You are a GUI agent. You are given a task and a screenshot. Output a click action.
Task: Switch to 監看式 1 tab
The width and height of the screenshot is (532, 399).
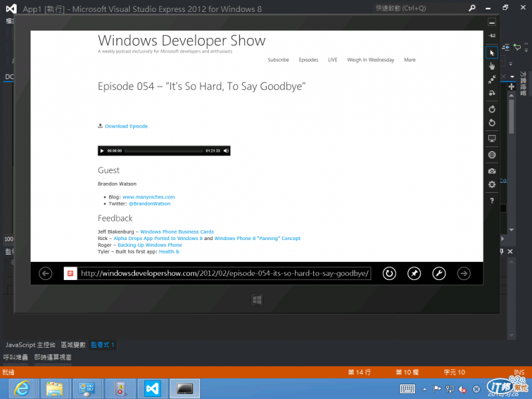[x=102, y=344]
